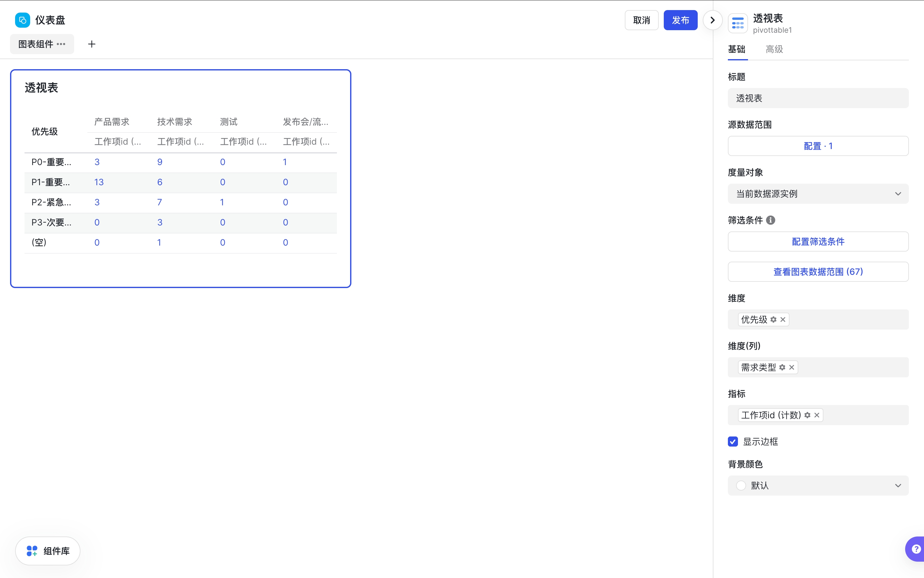
Task: Toggle the 显示边框 checkbox
Action: [x=733, y=442]
